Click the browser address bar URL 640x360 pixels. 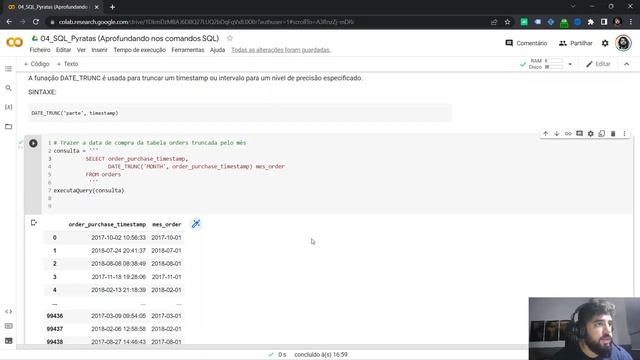(206, 22)
